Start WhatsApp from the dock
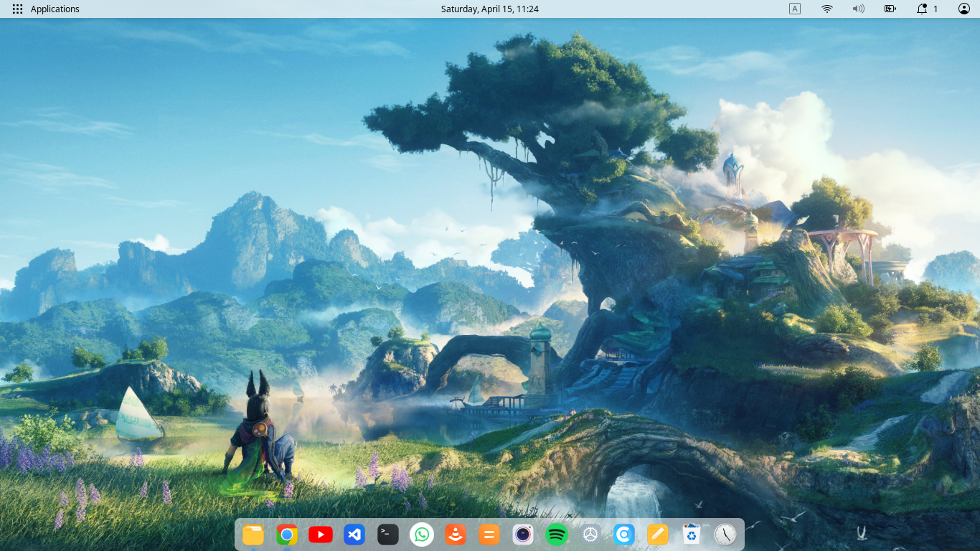 pyautogui.click(x=421, y=534)
